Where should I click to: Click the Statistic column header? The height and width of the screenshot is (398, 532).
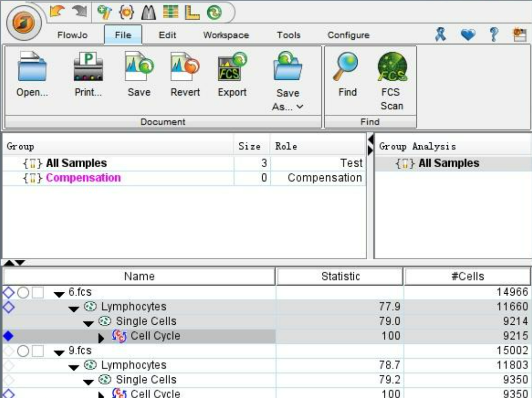340,276
